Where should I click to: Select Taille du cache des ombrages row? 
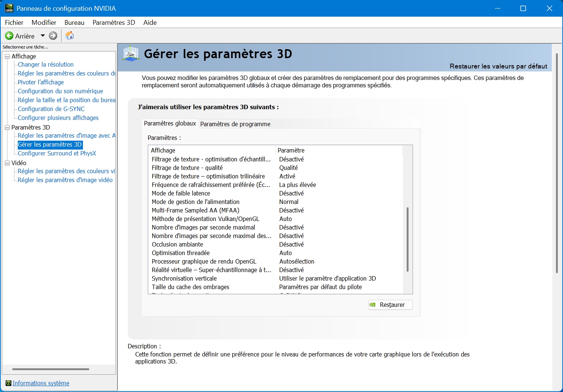coord(275,287)
